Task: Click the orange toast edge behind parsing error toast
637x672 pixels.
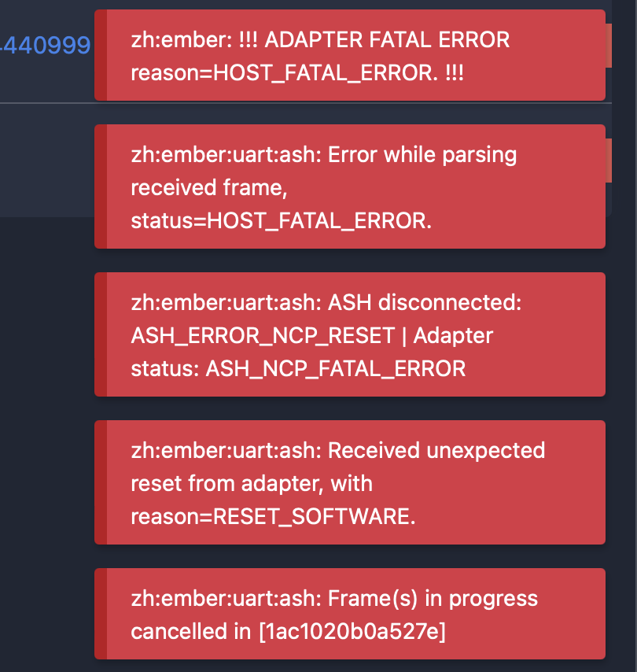Action: point(609,161)
